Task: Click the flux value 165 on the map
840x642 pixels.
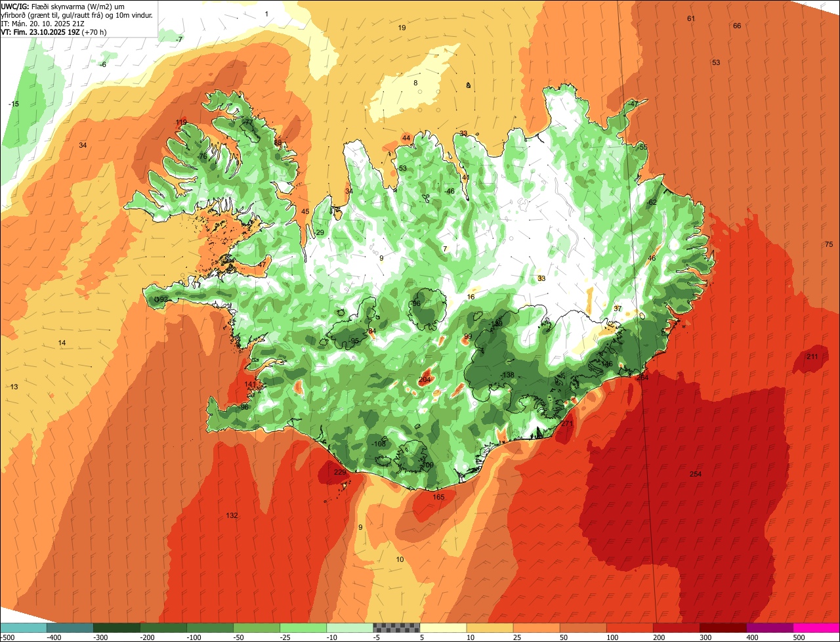Action: tap(438, 497)
